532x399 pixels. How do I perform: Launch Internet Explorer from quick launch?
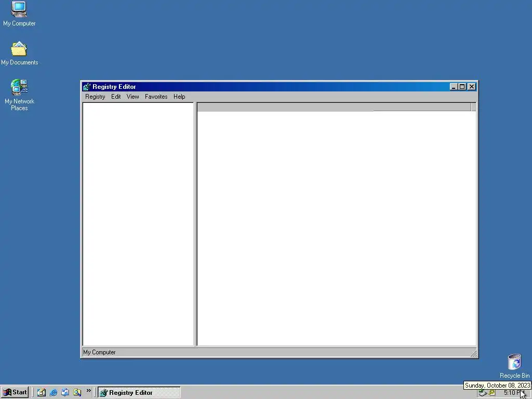coord(54,393)
